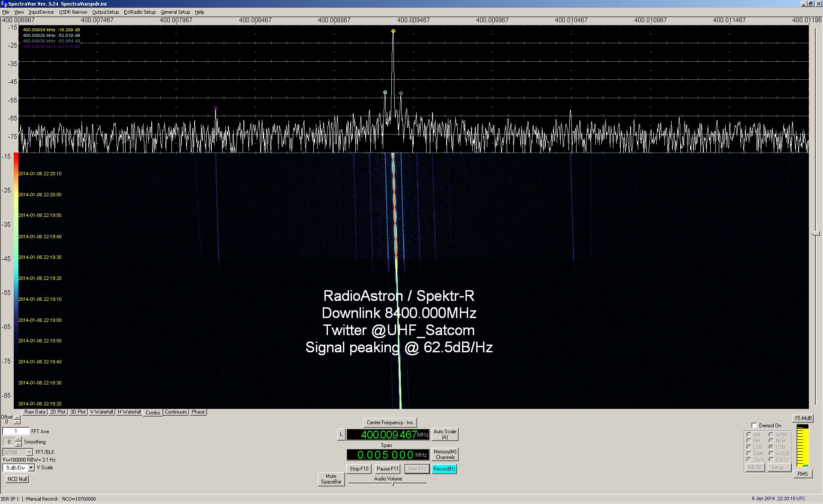823x504 pixels.
Task: Select the AM demodulation radio button
Action: click(x=748, y=435)
